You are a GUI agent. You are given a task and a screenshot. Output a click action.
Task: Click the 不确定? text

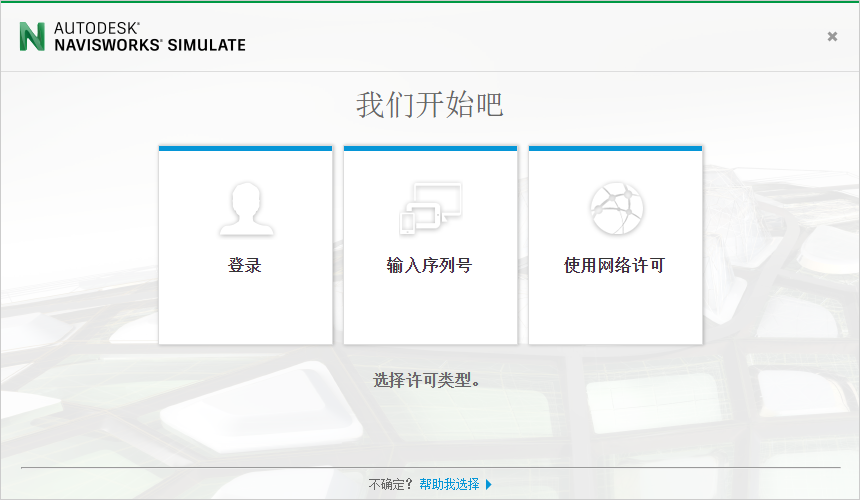390,484
